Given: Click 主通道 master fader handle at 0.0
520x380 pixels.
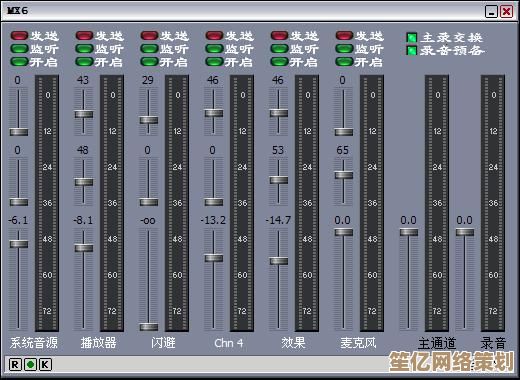Looking at the screenshot, I should [x=409, y=232].
